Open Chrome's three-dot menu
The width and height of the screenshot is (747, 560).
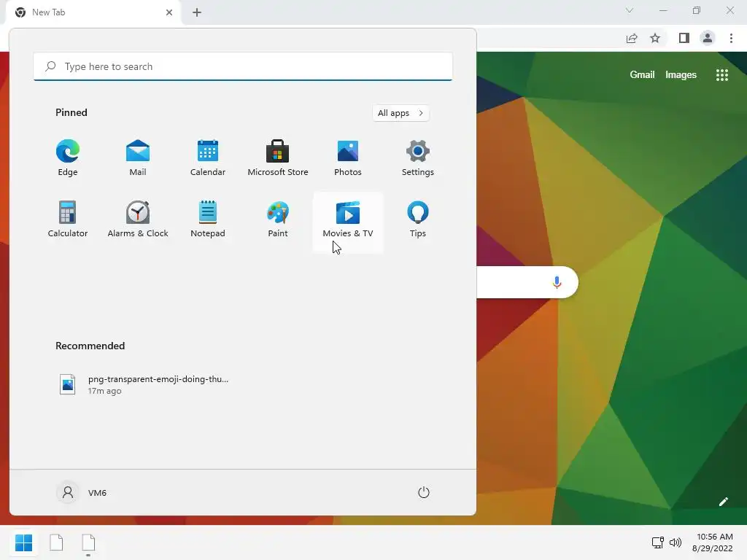click(x=731, y=38)
